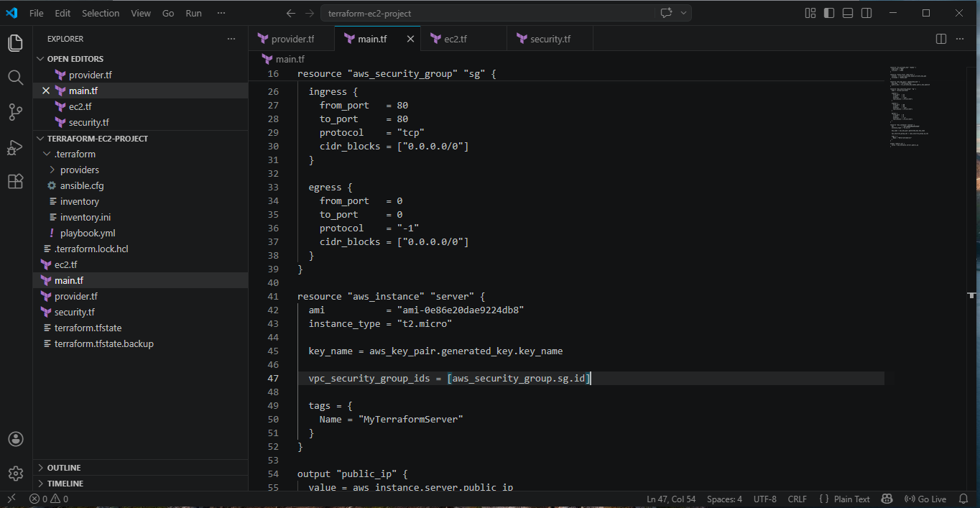Open the additional menus ellipsis in menu bar
Screen dimensions: 980x508
[221, 13]
